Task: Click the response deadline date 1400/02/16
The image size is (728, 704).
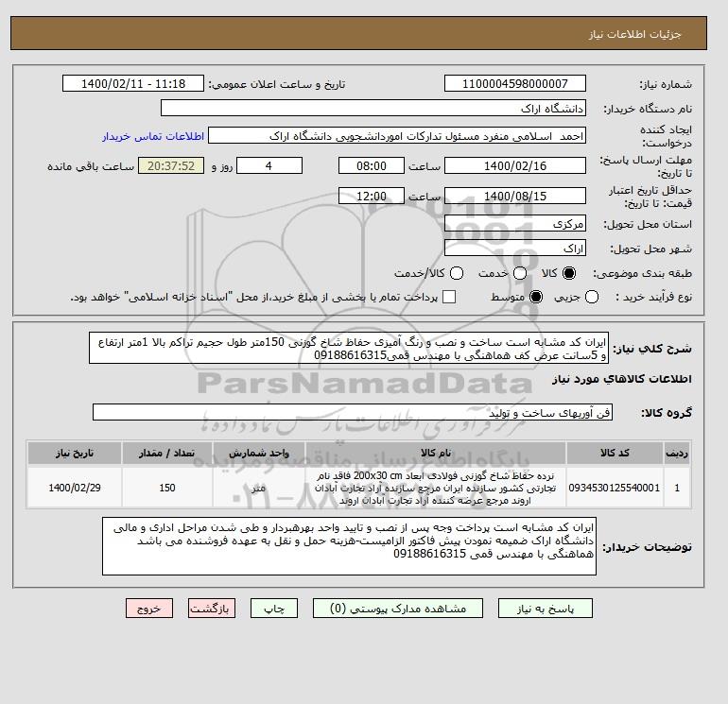Action: pyautogui.click(x=515, y=165)
